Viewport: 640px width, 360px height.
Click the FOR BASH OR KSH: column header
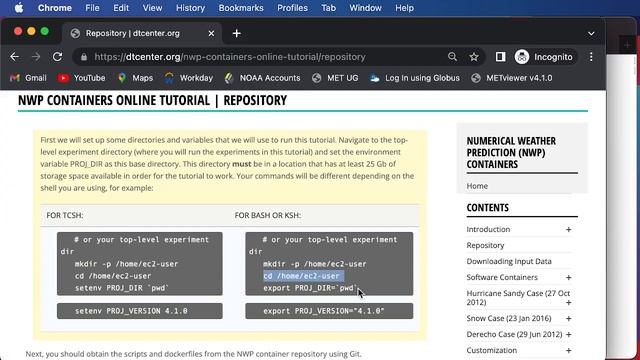click(267, 215)
